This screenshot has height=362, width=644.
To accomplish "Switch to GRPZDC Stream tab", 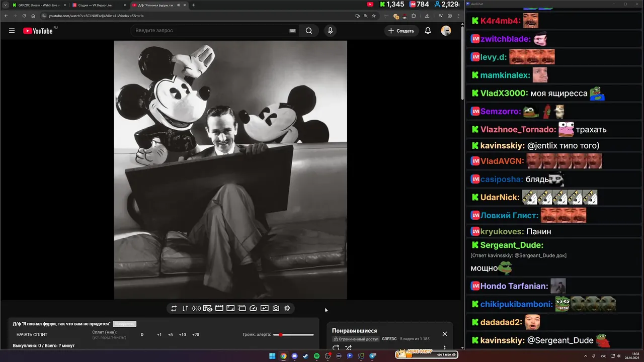I will pos(39,5).
